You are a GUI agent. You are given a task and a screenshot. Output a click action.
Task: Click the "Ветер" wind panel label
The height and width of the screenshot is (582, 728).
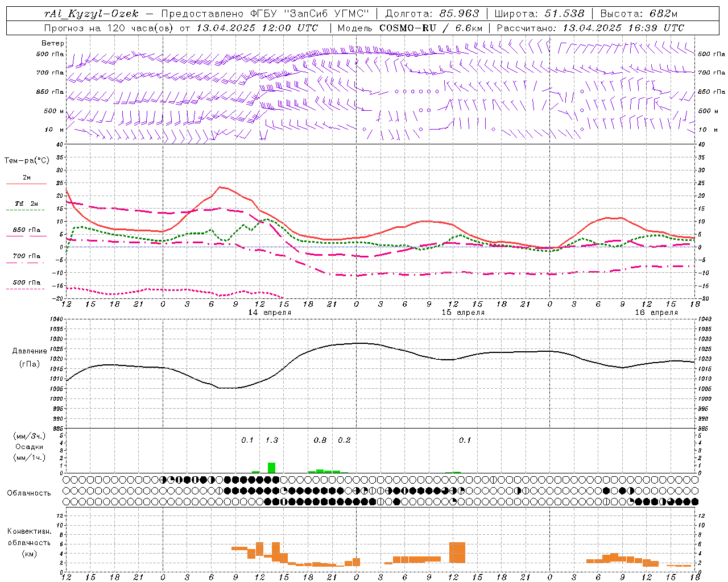click(53, 43)
